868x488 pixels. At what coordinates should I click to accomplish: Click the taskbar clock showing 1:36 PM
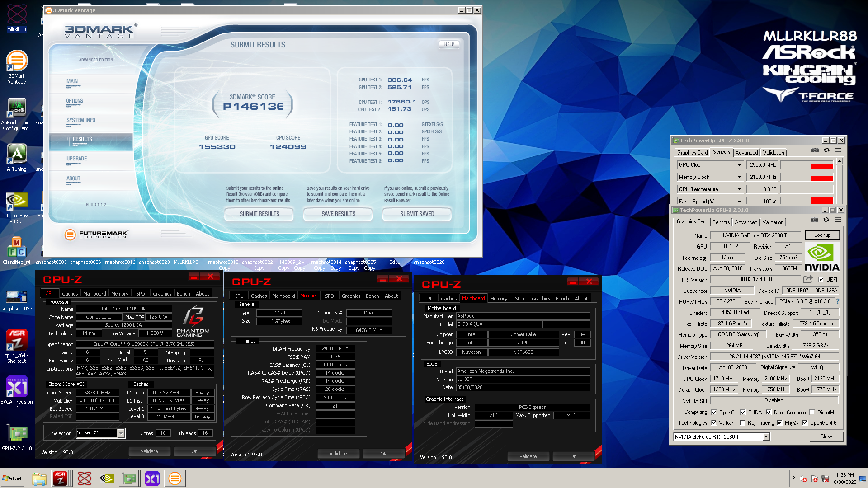[x=844, y=475]
